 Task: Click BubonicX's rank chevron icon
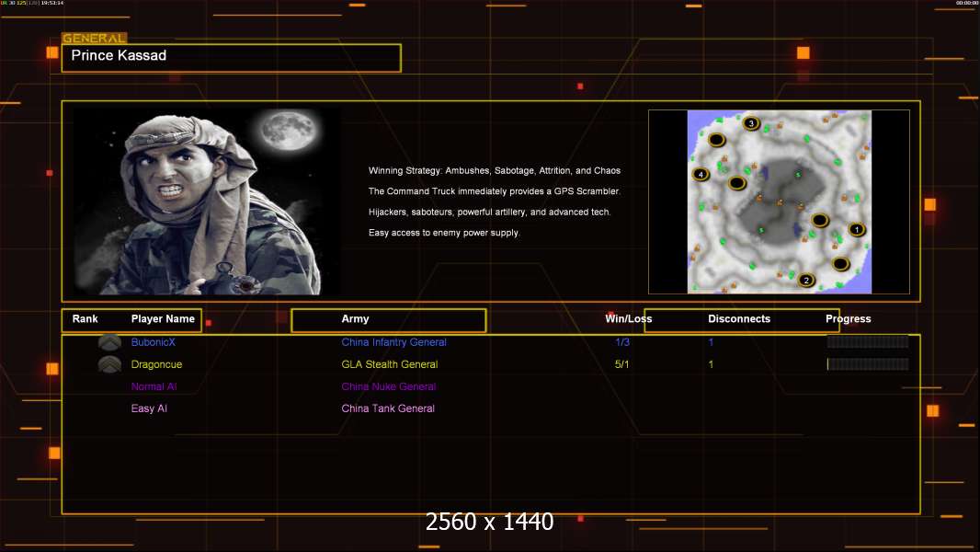[x=109, y=342]
